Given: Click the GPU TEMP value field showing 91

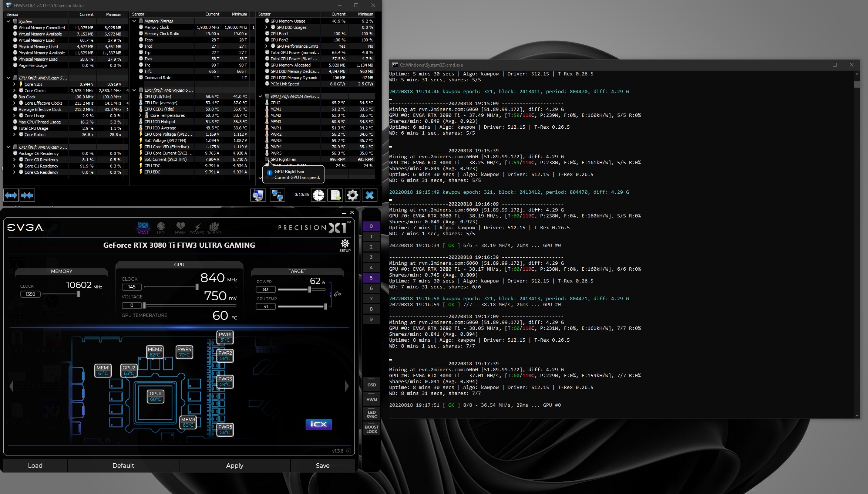Looking at the screenshot, I should click(x=266, y=306).
